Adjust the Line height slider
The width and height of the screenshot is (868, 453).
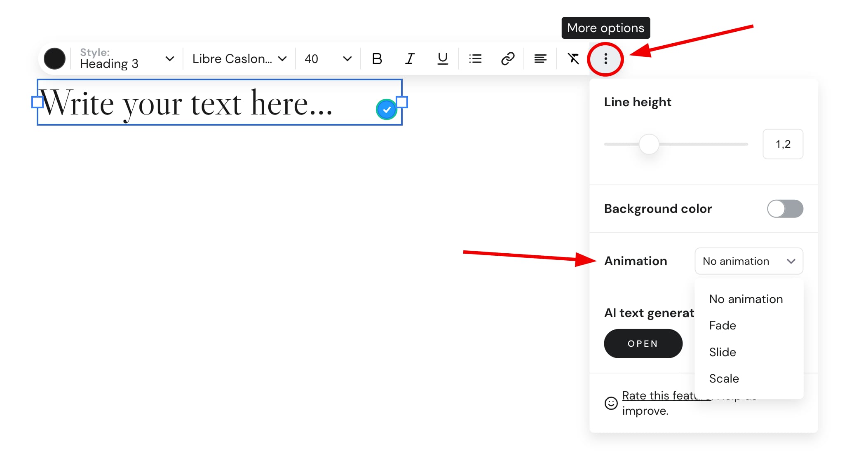[649, 144]
